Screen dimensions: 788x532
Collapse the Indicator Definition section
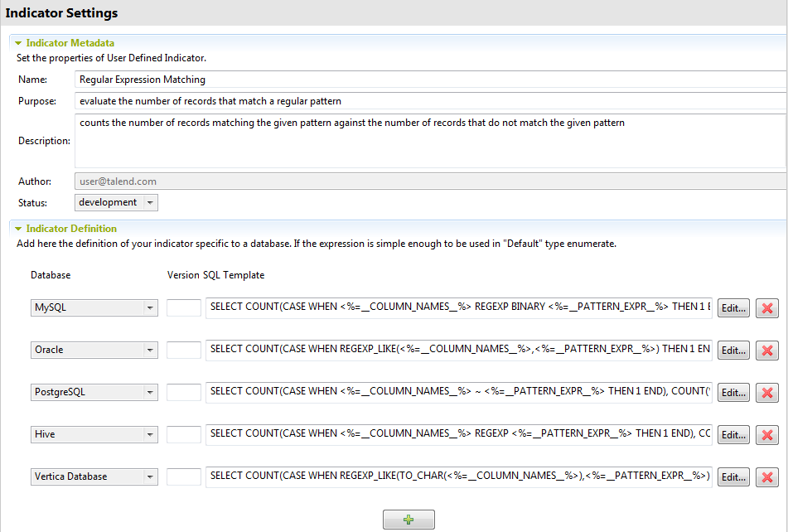coord(19,229)
